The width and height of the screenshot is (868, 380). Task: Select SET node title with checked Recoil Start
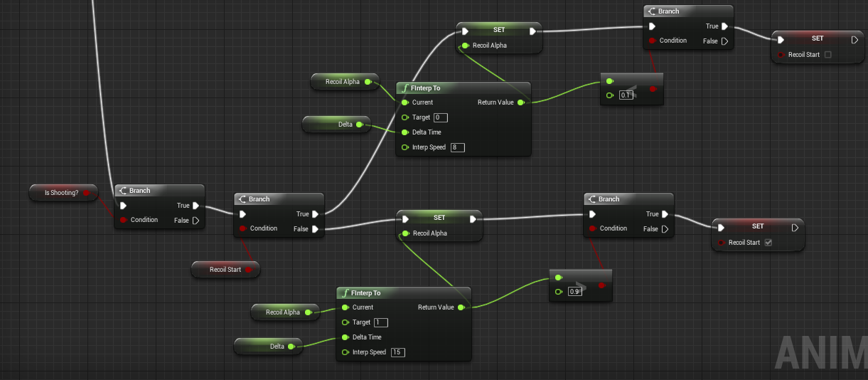(x=758, y=226)
